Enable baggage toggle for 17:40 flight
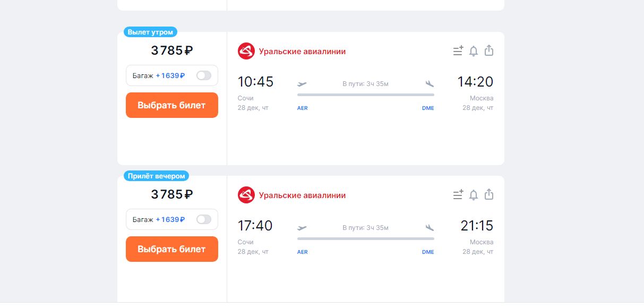The height and width of the screenshot is (308, 644). pos(204,219)
